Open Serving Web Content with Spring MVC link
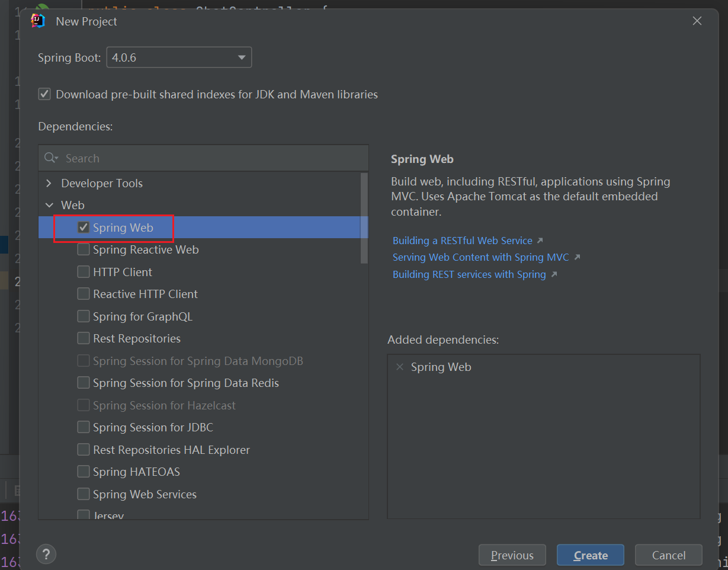Viewport: 728px width, 570px height. pyautogui.click(x=481, y=257)
